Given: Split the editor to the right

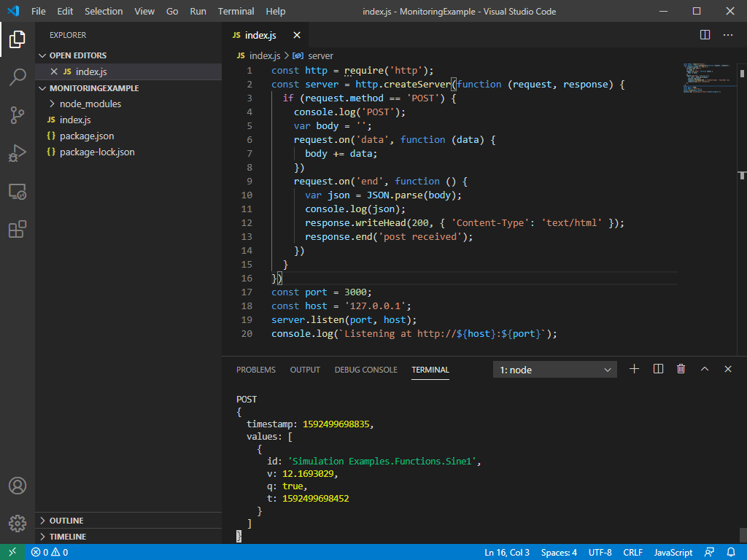Looking at the screenshot, I should pyautogui.click(x=705, y=35).
